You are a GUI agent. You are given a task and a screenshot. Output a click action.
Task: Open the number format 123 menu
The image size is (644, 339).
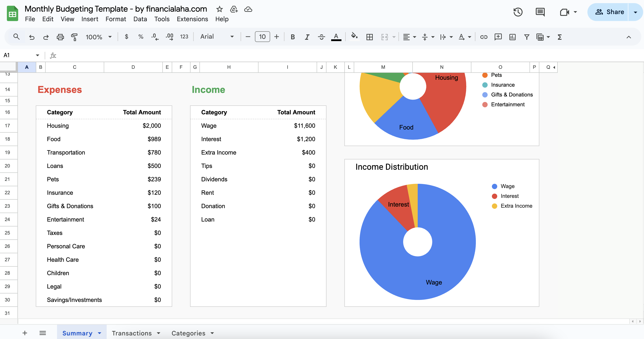pos(184,37)
